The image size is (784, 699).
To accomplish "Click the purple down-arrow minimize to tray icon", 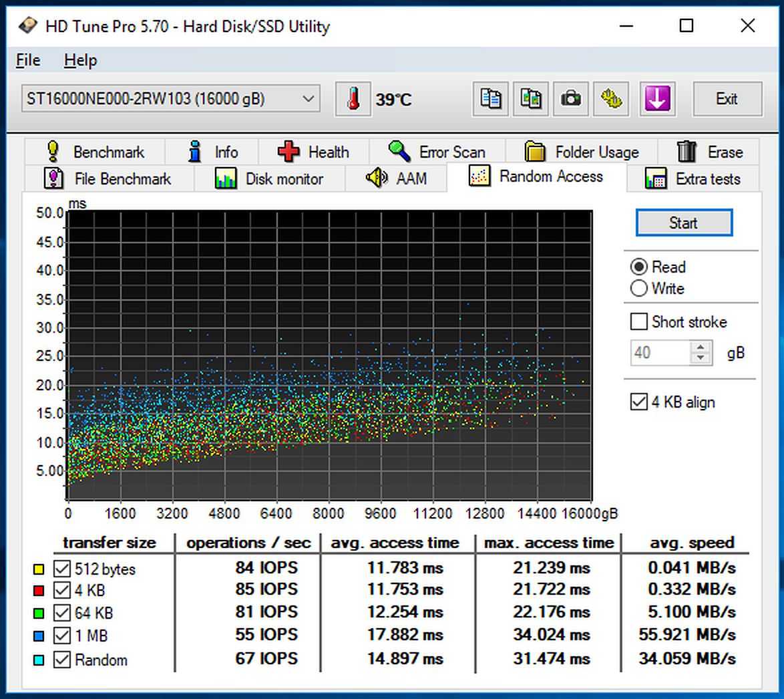I will (x=656, y=100).
